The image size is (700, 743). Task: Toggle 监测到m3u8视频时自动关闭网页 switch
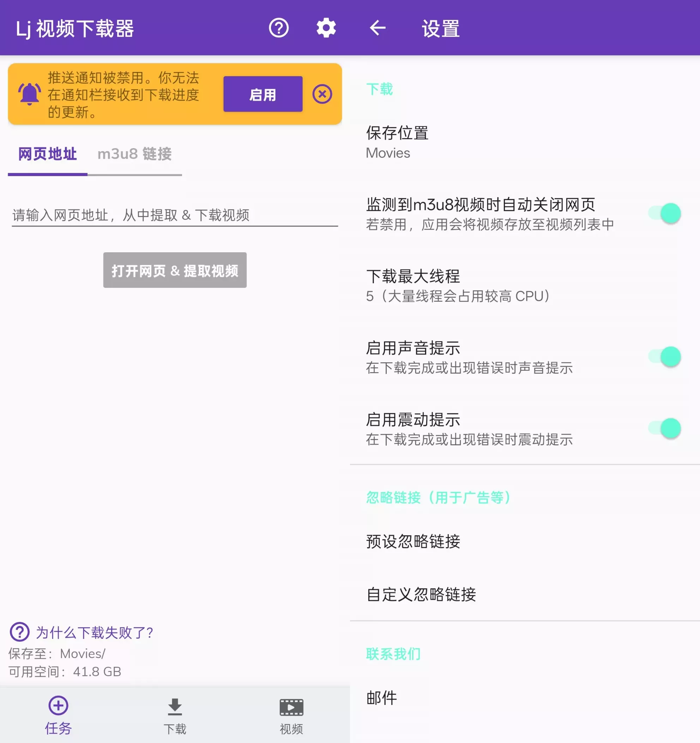click(x=664, y=213)
